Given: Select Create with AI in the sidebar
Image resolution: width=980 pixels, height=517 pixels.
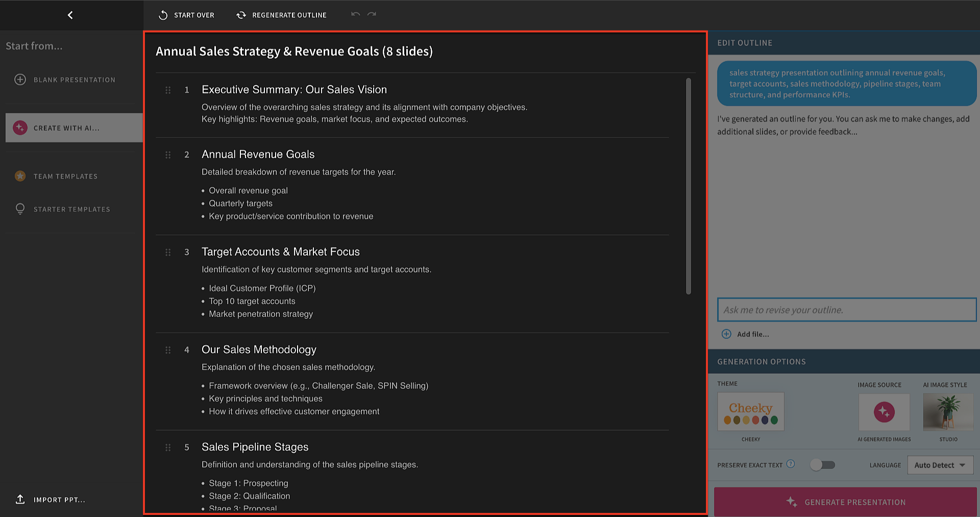Looking at the screenshot, I should tap(74, 128).
